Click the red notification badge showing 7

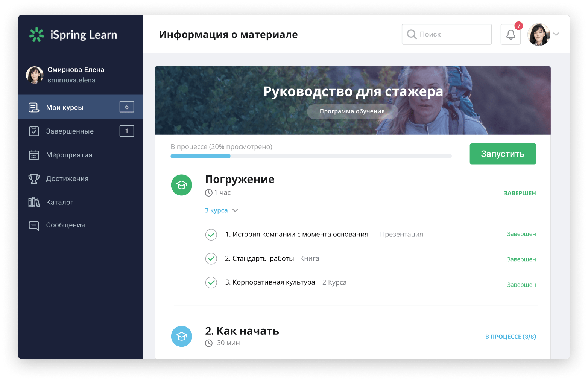[519, 26]
